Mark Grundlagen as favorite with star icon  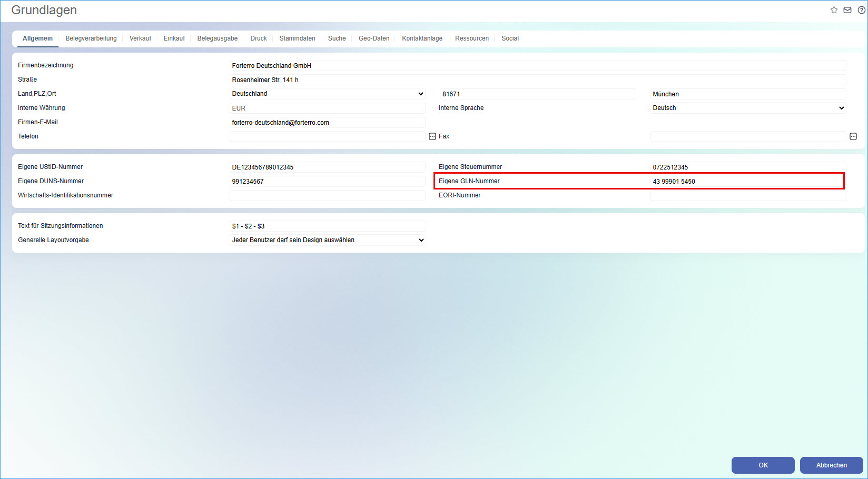tap(834, 10)
